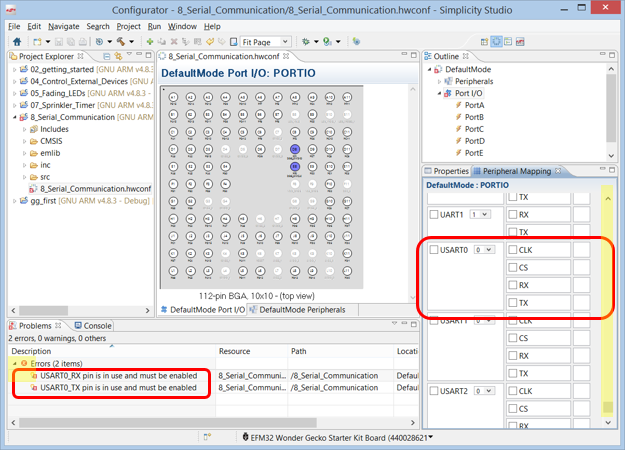Viewport: 625px width, 450px height.
Task: Check the UART1 RX pin checkbox
Action: click(513, 214)
